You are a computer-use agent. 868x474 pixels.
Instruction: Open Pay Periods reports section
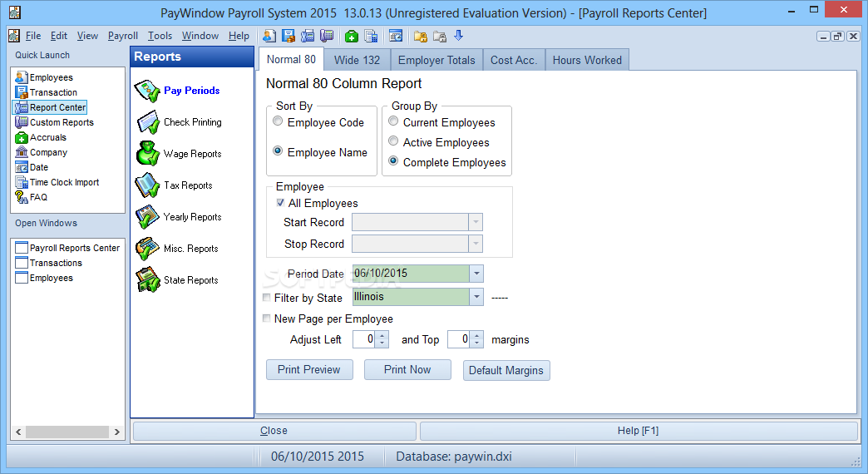coord(178,91)
